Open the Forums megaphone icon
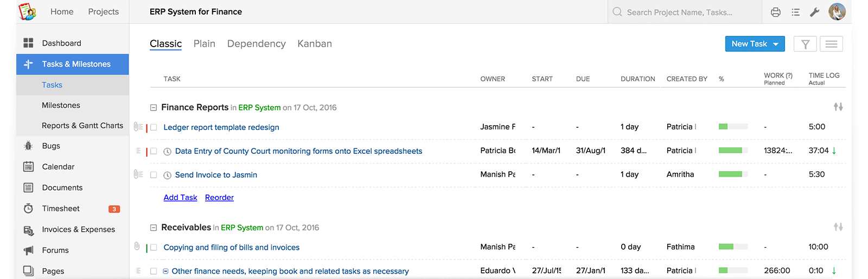Image resolution: width=868 pixels, height=279 pixels. point(28,250)
